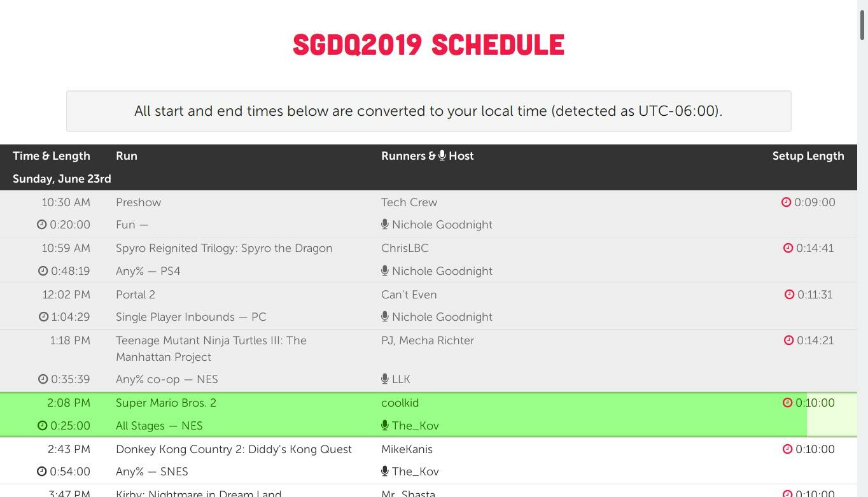Click the clock icon beside Preshow's 0:20:00 length
Screen dimensions: 868x497
click(x=41, y=225)
